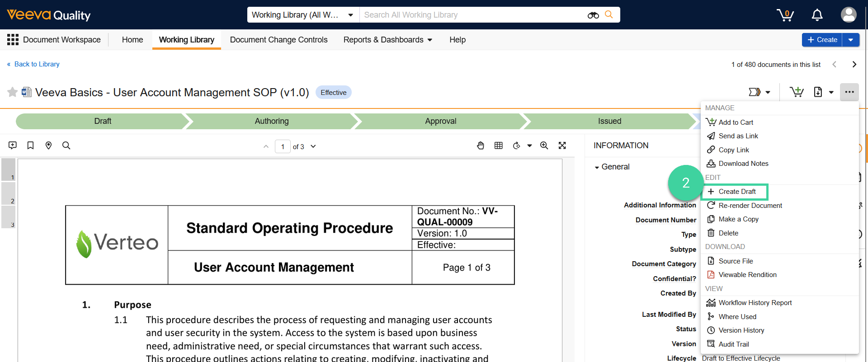Select Send as Link
The height and width of the screenshot is (362, 868).
[779, 136]
